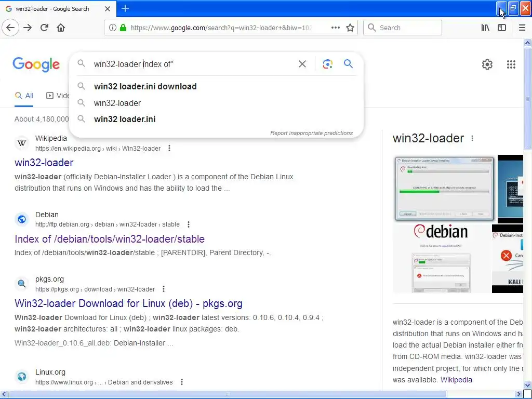Click the pkgs.org result favicon
This screenshot has height=399, width=532.
[22, 284]
